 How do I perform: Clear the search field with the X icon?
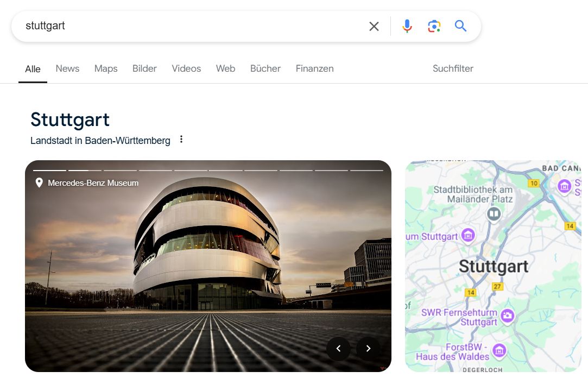[374, 26]
